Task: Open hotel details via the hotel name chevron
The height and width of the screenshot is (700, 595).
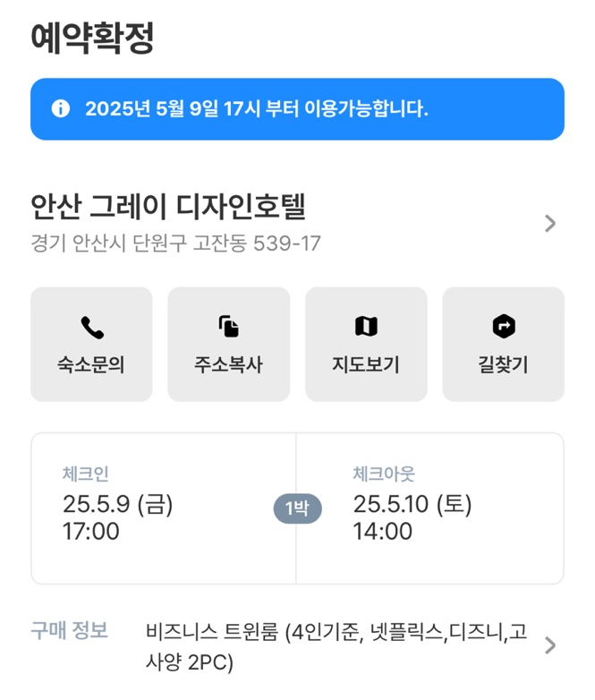Action: click(550, 224)
